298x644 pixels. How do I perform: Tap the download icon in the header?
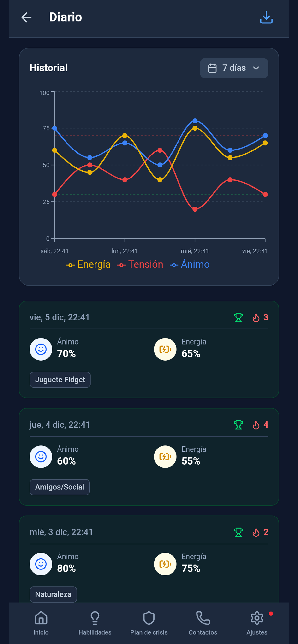point(266,17)
